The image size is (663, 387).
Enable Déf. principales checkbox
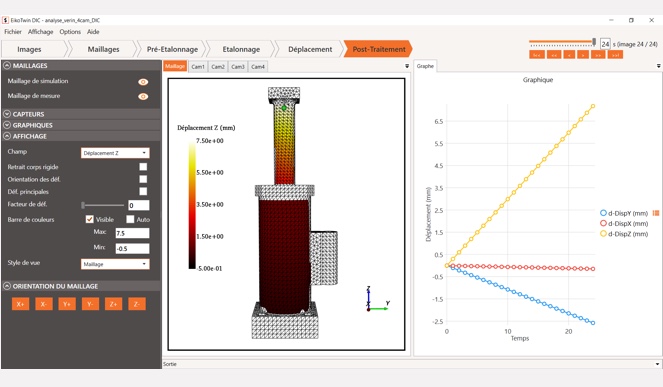[143, 191]
